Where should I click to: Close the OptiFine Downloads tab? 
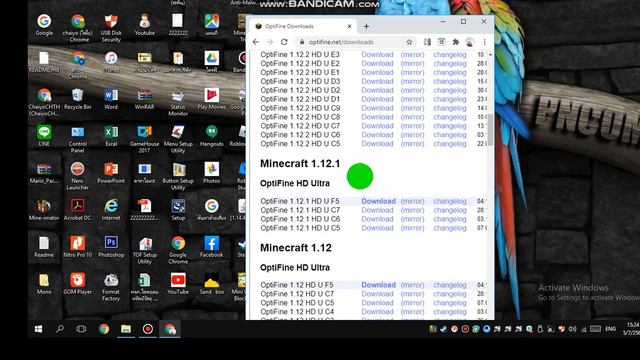click(x=349, y=26)
